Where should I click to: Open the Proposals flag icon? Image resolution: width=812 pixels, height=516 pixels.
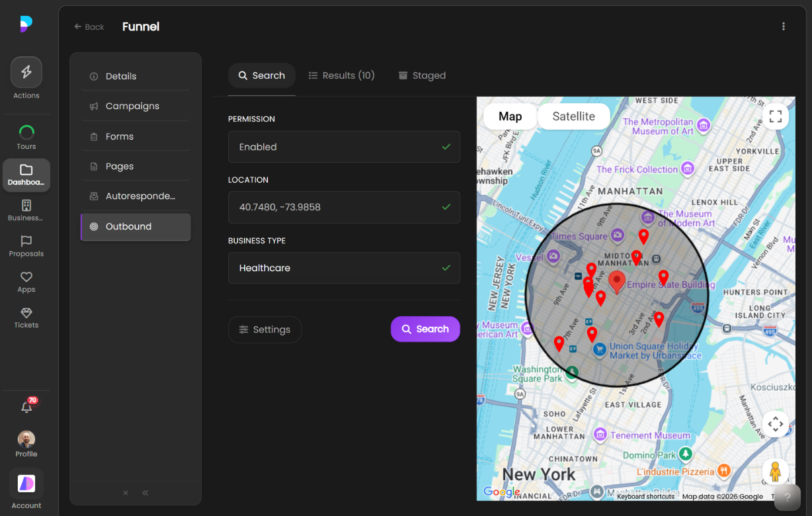(26, 241)
